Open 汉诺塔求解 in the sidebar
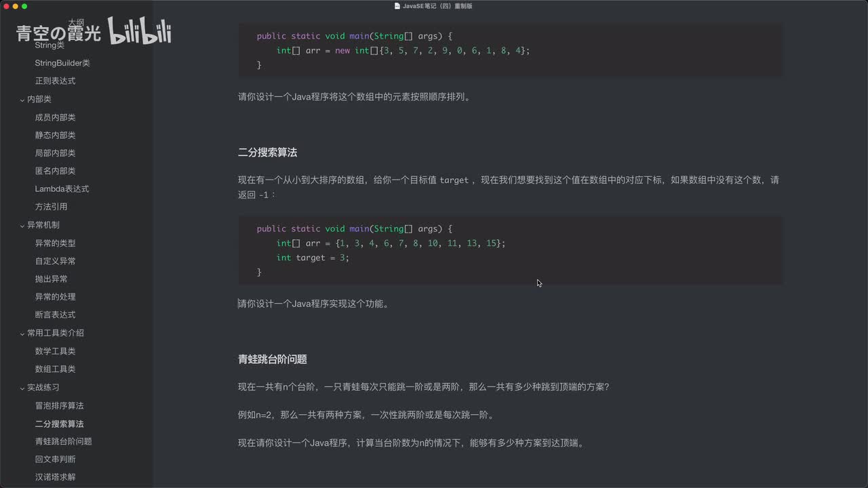Image resolution: width=868 pixels, height=488 pixels. [55, 477]
